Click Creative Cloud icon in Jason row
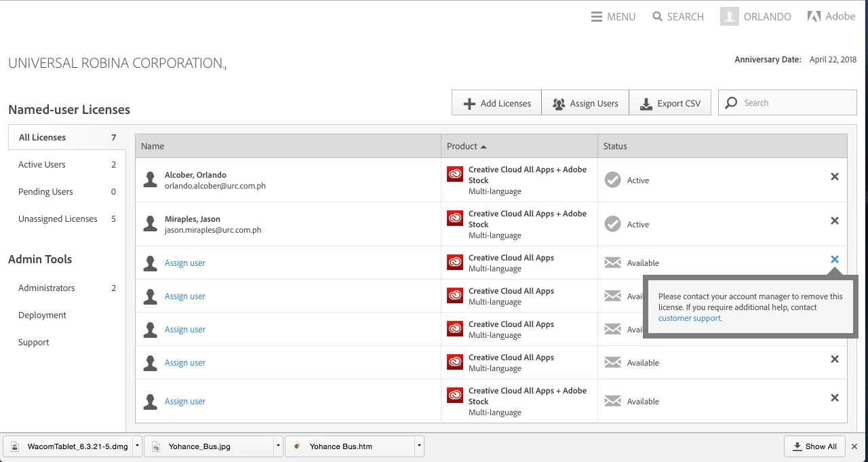This screenshot has width=868, height=462. point(455,218)
